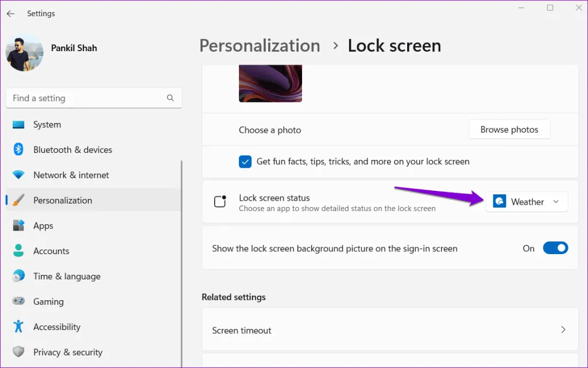Uncheck the fun facts and tips checkbox

point(245,162)
